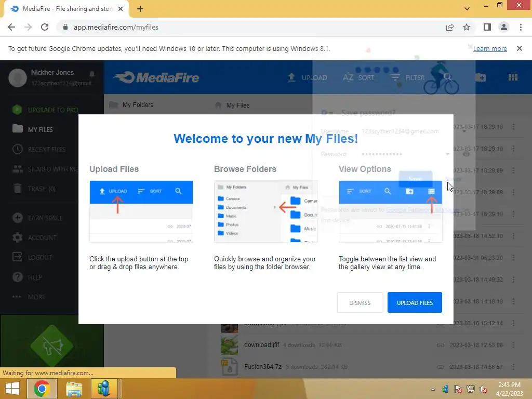The height and width of the screenshot is (399, 532).
Task: Open options for the 2023-03-31 06:23:20 file
Action: [x=513, y=258]
